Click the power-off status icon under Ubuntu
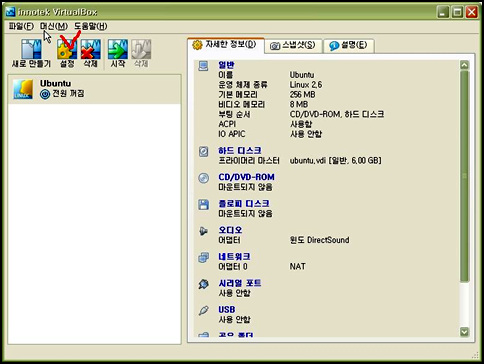This screenshot has width=484, height=364. [x=45, y=94]
